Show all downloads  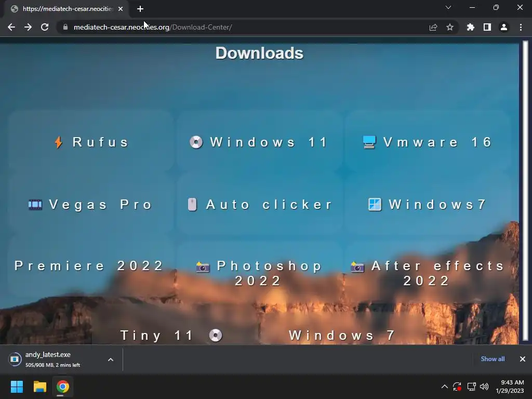[493, 358]
